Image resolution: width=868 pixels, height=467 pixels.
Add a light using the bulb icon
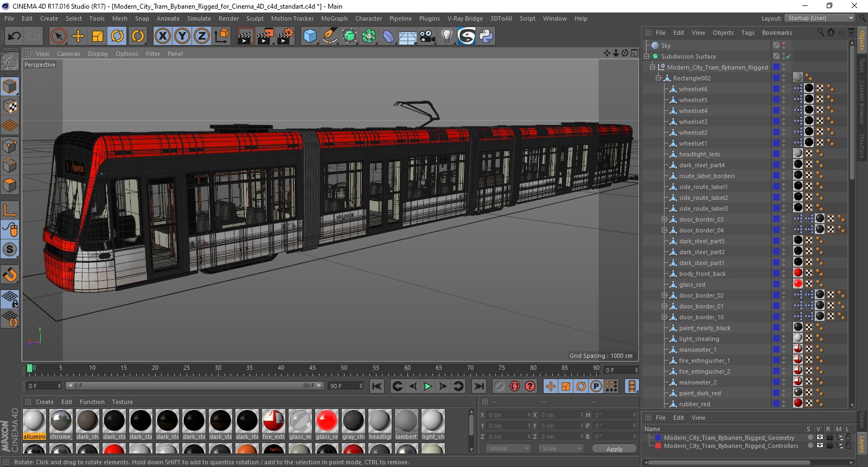[x=447, y=36]
